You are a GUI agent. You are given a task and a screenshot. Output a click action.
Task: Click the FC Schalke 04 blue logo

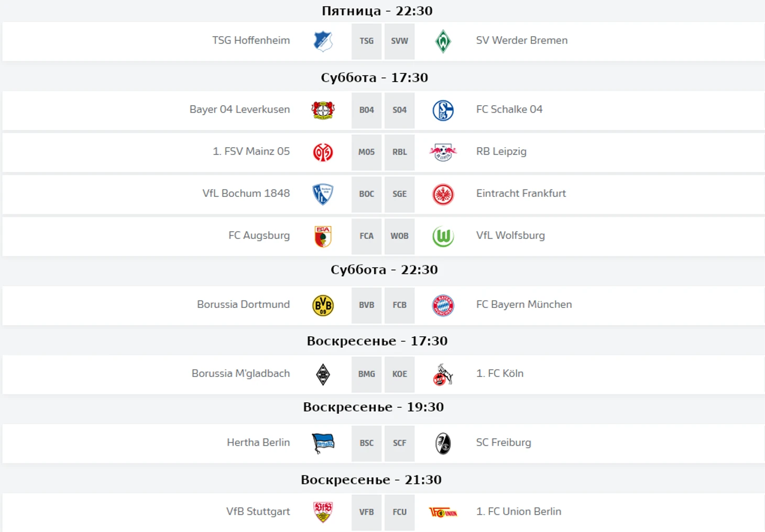443,110
